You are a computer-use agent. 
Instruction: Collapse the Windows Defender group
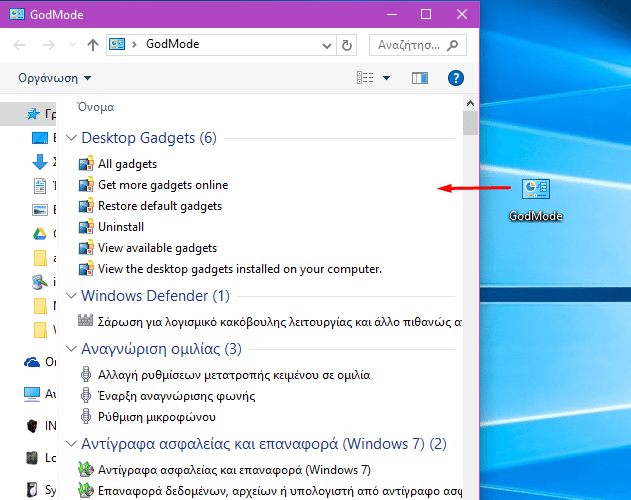pos(71,296)
